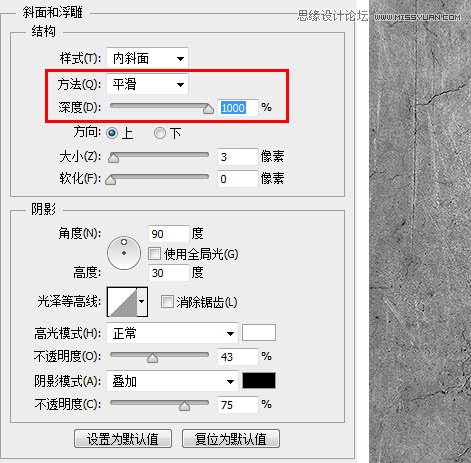Click the black shadow color swatch
This screenshot has height=463, width=471.
click(259, 381)
